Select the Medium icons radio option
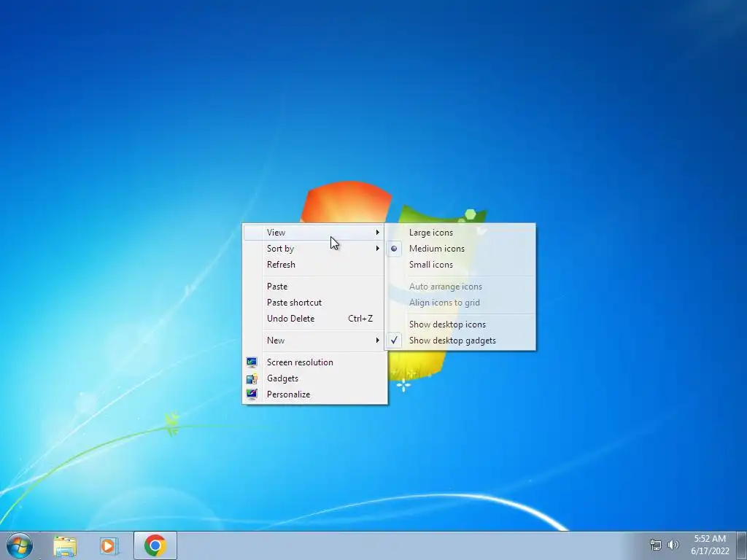Image resolution: width=747 pixels, height=560 pixels. [460, 249]
